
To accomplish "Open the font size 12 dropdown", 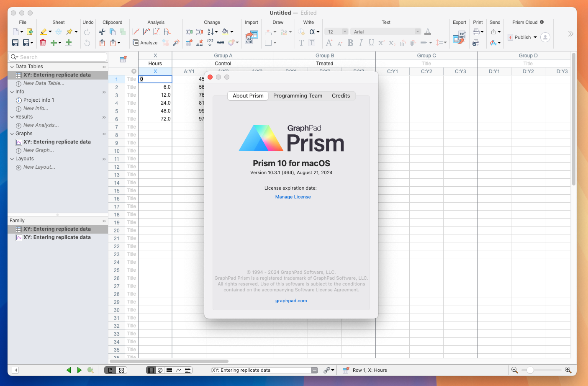I will click(345, 32).
